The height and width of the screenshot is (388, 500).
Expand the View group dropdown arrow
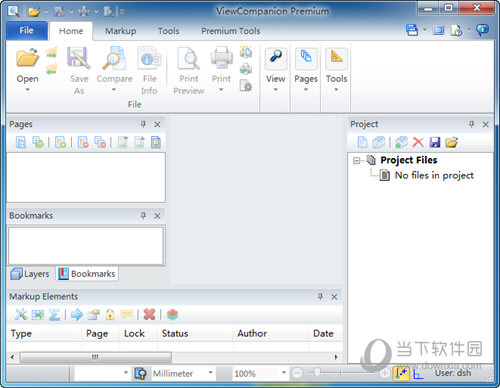[x=275, y=89]
